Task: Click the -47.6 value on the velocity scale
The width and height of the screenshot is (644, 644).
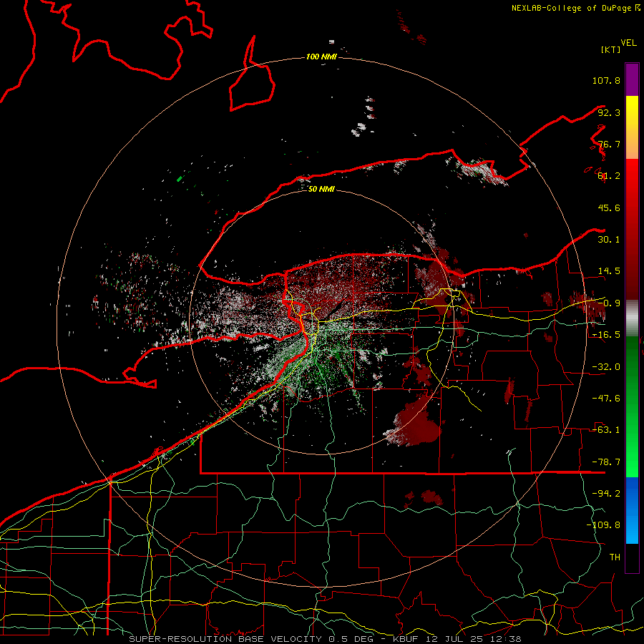Action: (606, 399)
